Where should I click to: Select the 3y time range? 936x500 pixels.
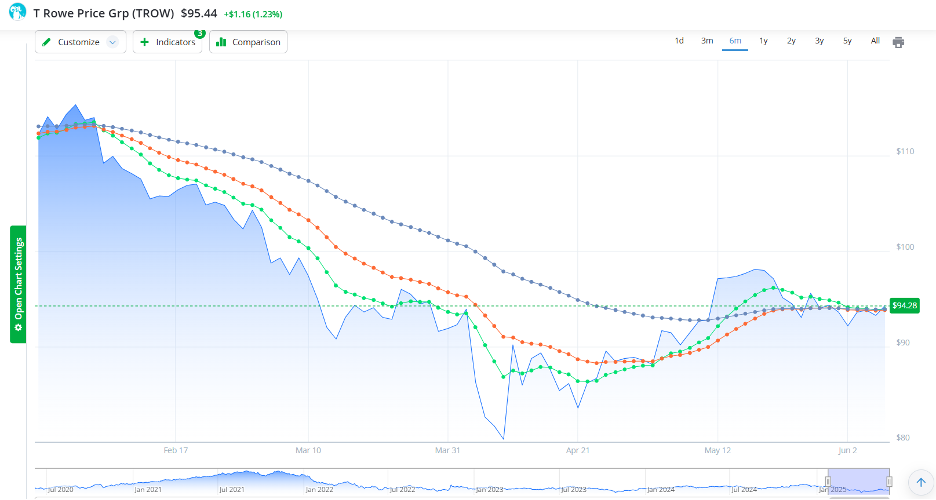pyautogui.click(x=819, y=41)
